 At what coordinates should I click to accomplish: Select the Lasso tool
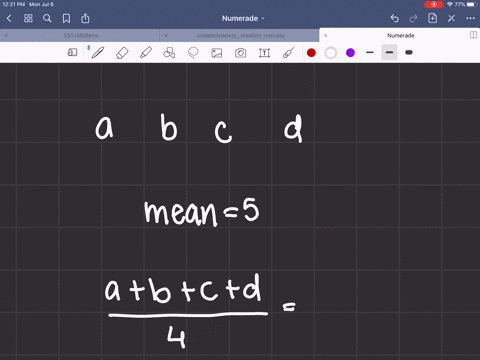193,53
